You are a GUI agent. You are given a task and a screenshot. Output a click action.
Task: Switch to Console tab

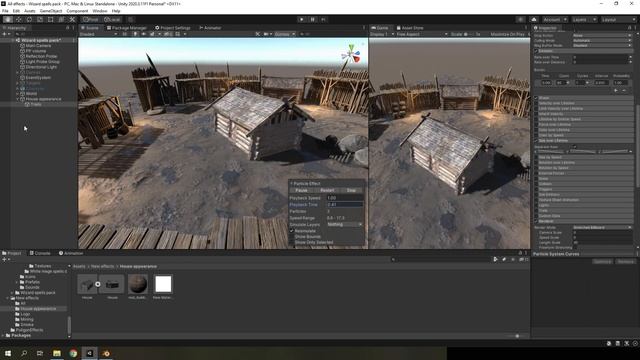[x=40, y=253]
